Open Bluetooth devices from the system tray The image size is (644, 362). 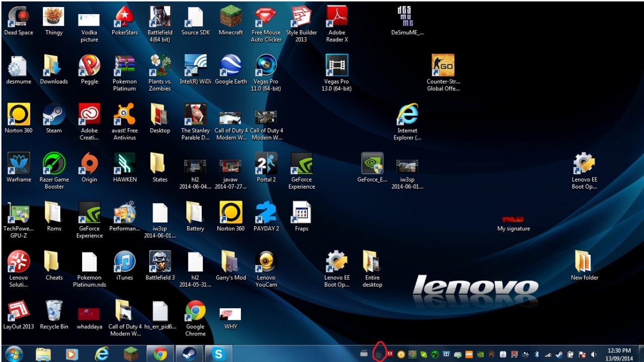coord(538,353)
